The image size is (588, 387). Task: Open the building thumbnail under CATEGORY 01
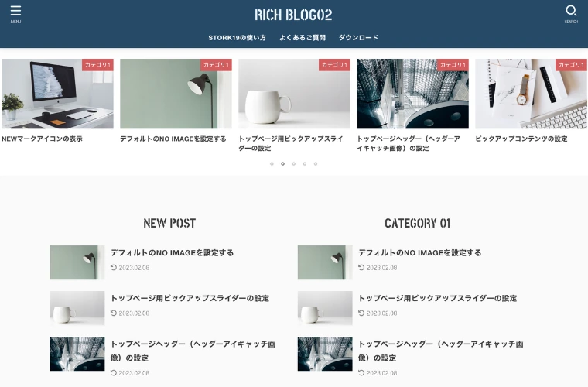[x=325, y=354]
